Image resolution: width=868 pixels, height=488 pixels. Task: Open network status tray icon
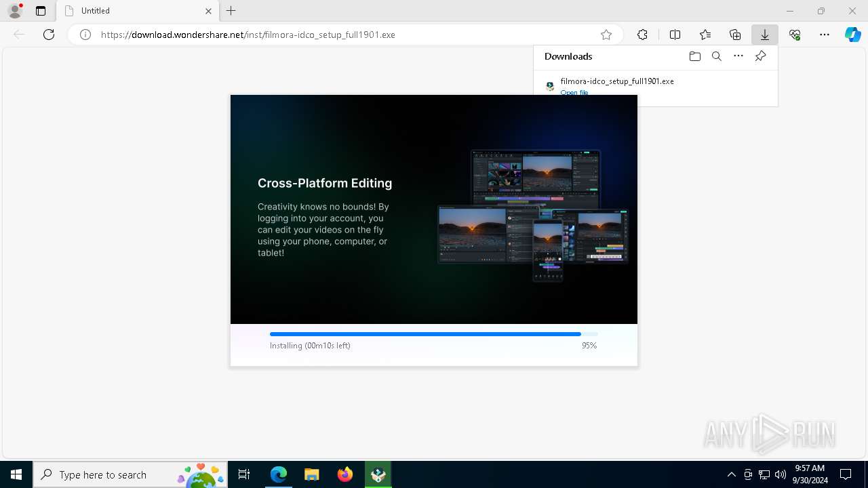(x=764, y=474)
